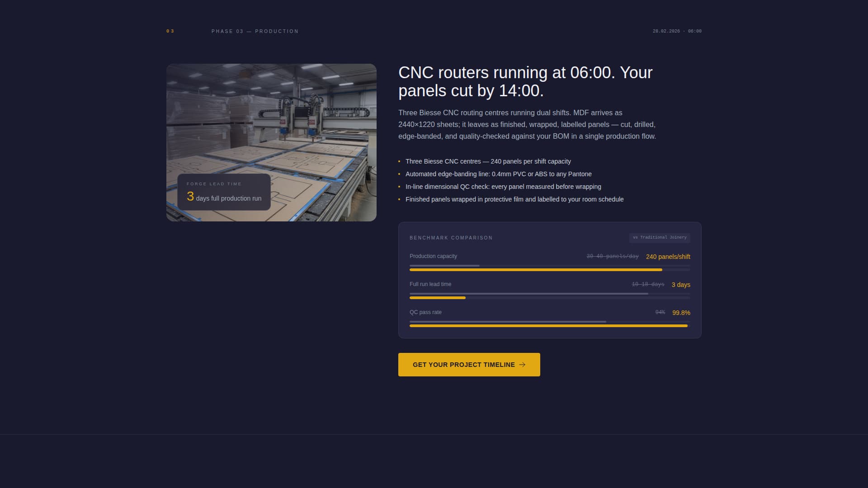Expand the Benchmark Comparison panel
The height and width of the screenshot is (488, 868).
[549, 279]
